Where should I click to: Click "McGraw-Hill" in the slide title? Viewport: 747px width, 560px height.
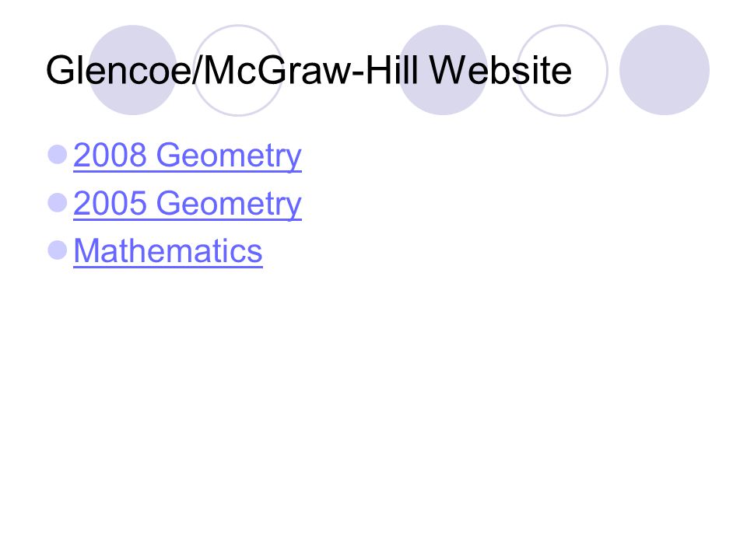coord(310,71)
